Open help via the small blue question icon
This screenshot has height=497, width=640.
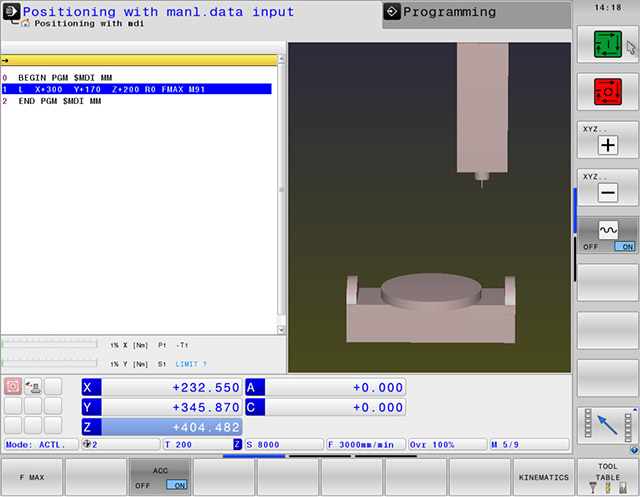click(x=634, y=450)
